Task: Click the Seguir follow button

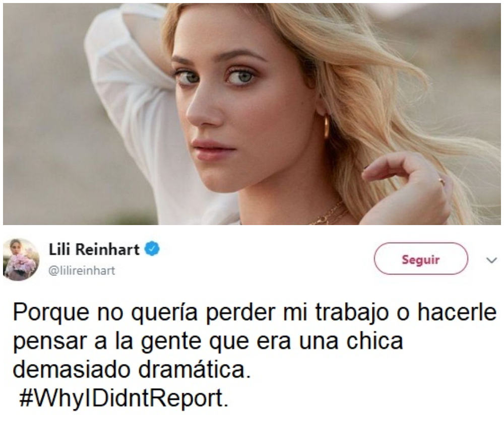Action: tap(421, 259)
